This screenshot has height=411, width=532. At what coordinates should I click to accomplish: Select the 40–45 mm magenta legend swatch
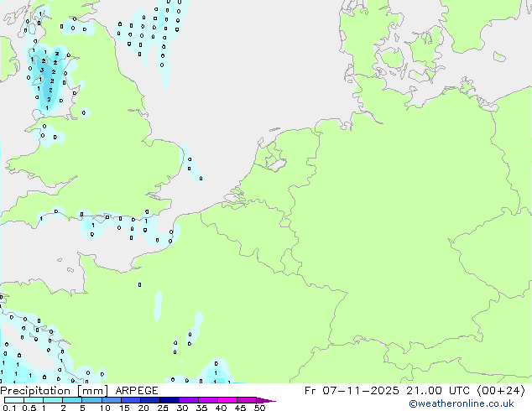point(227,400)
